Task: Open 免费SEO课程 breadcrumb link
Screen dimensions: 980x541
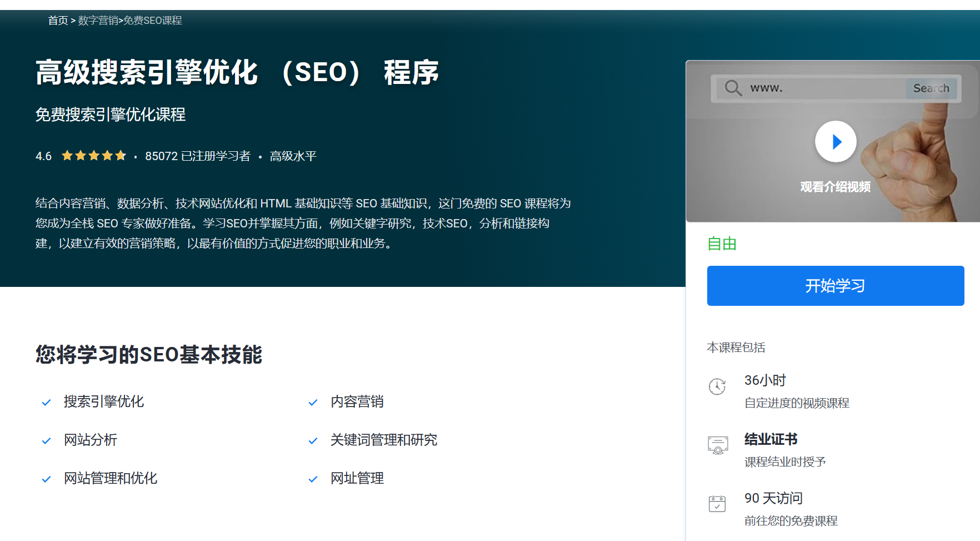Action: click(153, 21)
